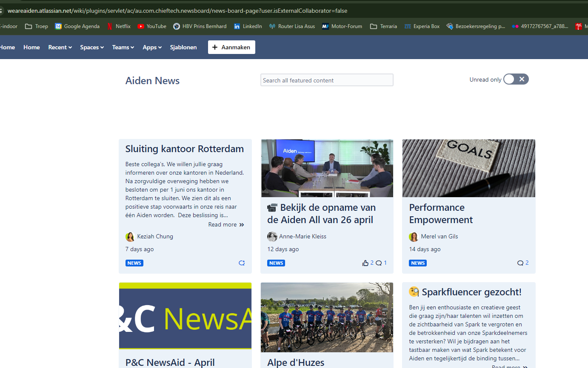The width and height of the screenshot is (588, 368).
Task: Toggle the Unread only switch
Action: click(516, 79)
